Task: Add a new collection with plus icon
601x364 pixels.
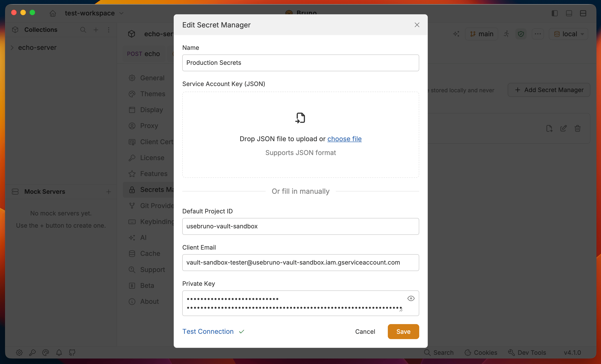Action: point(96,30)
